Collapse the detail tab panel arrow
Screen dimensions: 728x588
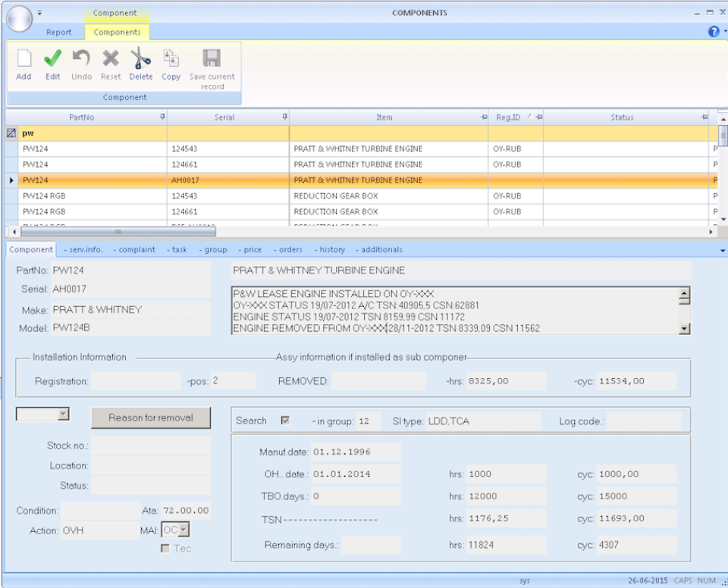point(721,250)
